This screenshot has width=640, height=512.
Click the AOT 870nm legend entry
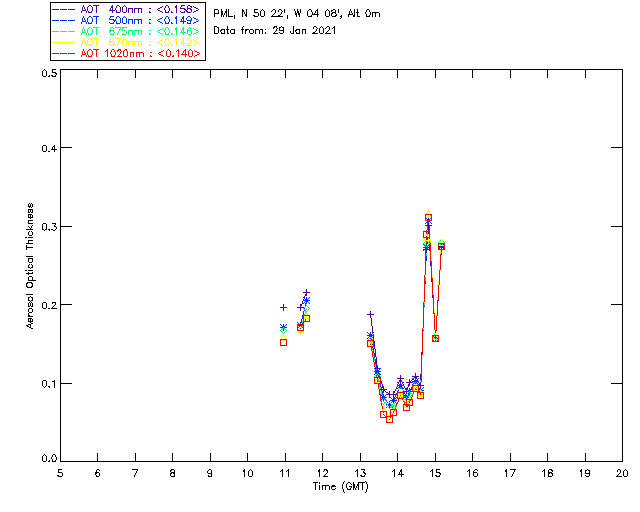[x=126, y=42]
